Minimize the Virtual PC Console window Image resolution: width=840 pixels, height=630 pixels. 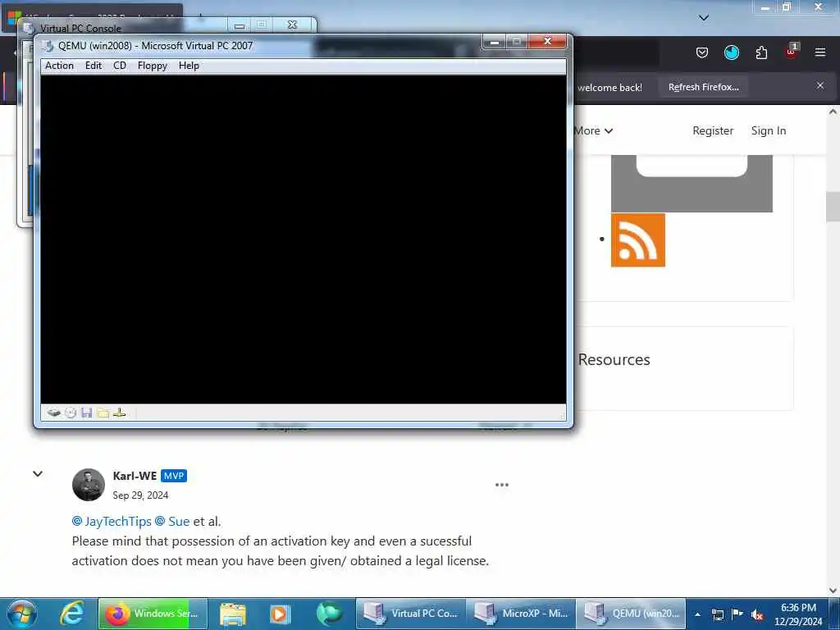click(240, 25)
